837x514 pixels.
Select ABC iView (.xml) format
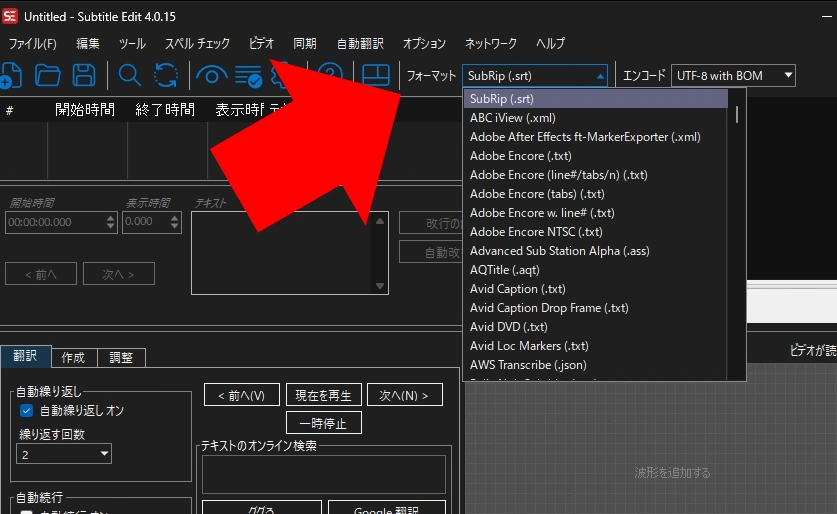coord(595,118)
